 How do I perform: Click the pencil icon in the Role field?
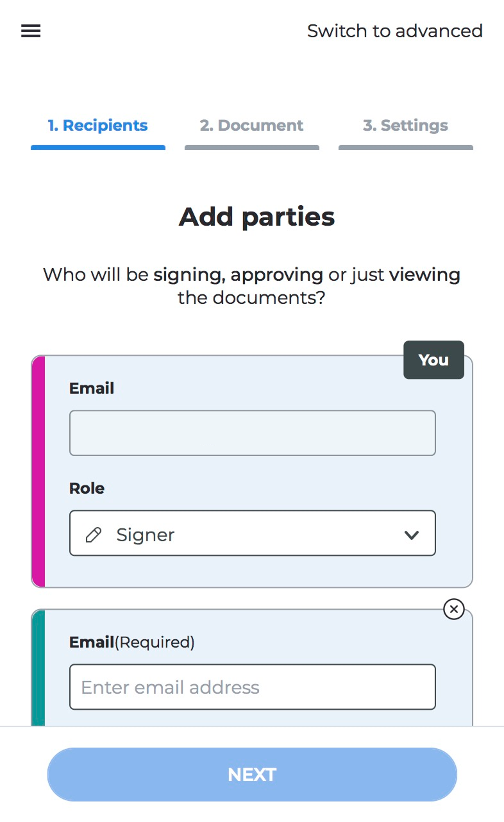coord(94,535)
